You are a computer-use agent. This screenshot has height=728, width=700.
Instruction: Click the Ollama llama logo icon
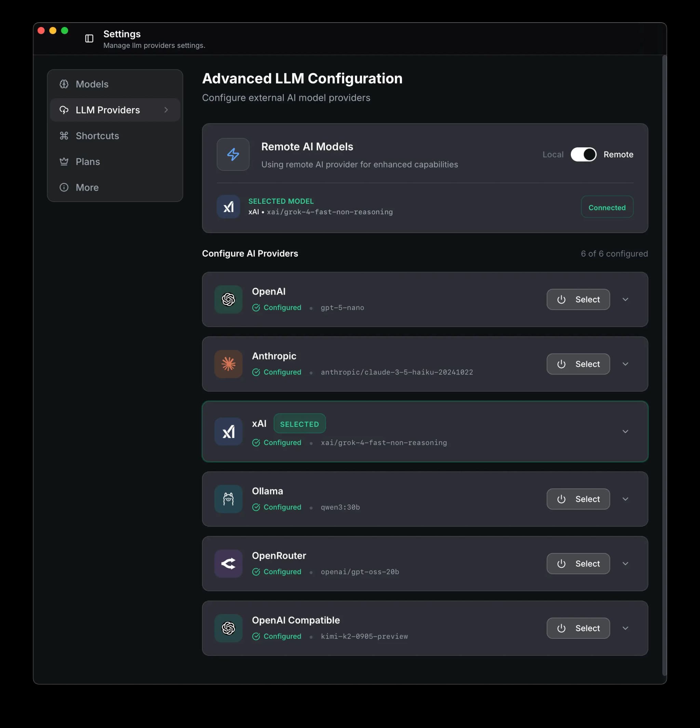(x=228, y=499)
